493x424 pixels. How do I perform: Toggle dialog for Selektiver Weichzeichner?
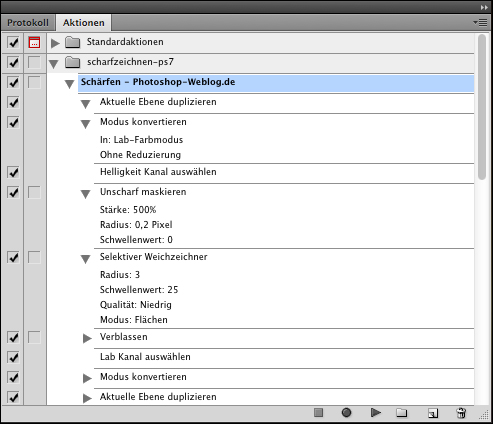tap(34, 257)
